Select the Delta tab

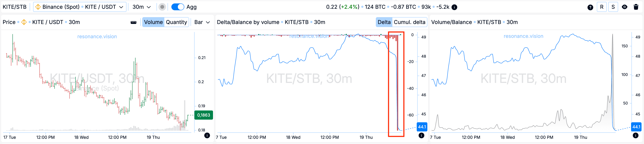tap(384, 22)
